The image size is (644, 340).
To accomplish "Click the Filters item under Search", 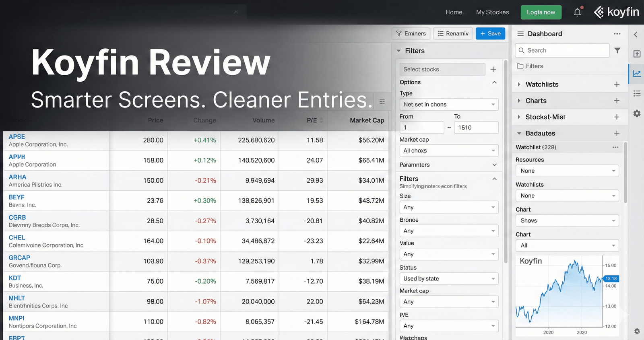I will [x=530, y=66].
